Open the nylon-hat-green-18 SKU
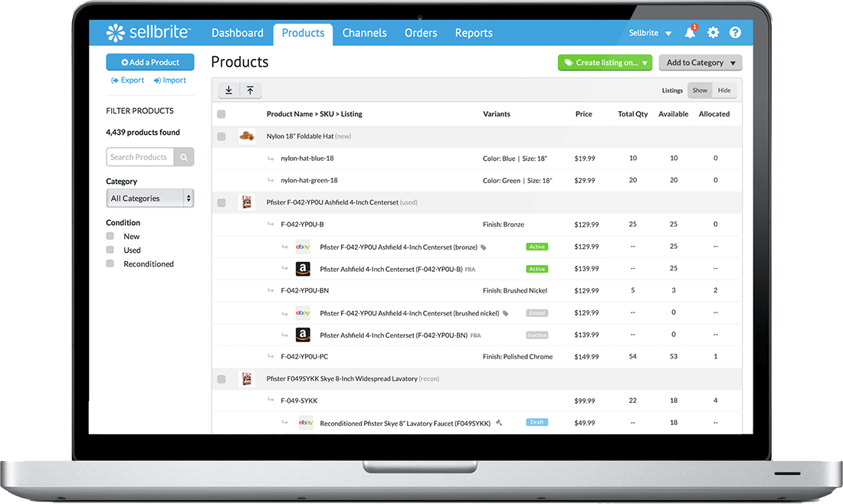The image size is (843, 504). (x=309, y=180)
